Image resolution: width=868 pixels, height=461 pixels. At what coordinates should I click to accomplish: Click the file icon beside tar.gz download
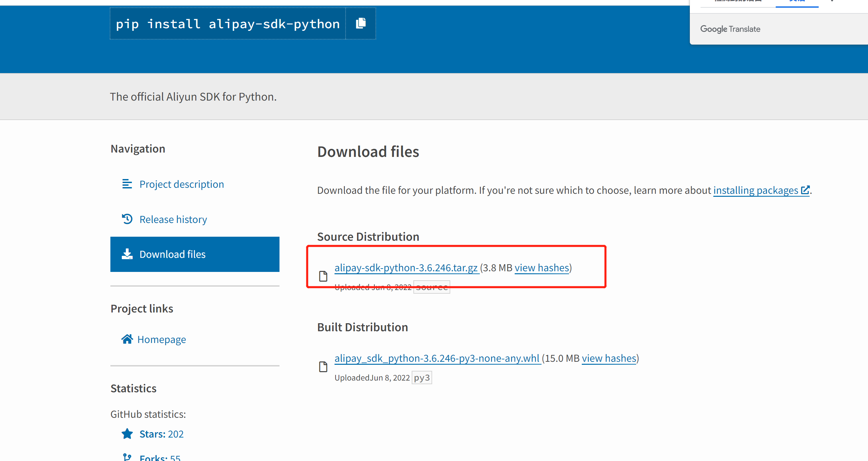click(323, 276)
